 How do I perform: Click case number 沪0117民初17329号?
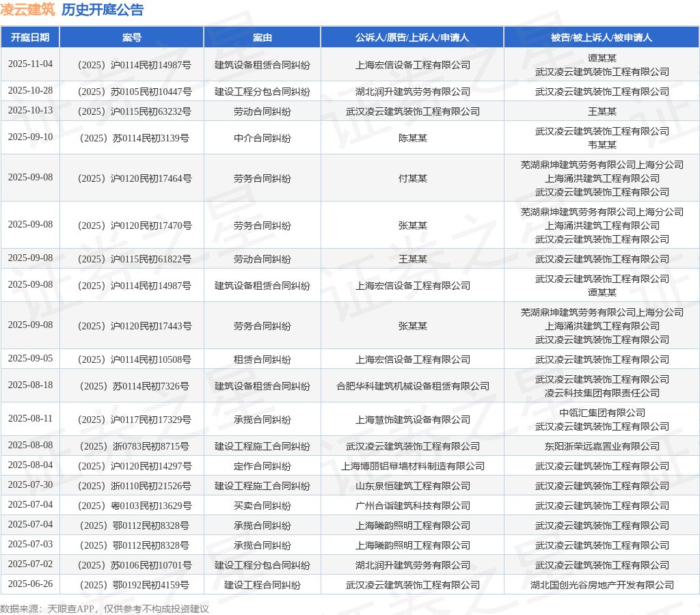[135, 420]
